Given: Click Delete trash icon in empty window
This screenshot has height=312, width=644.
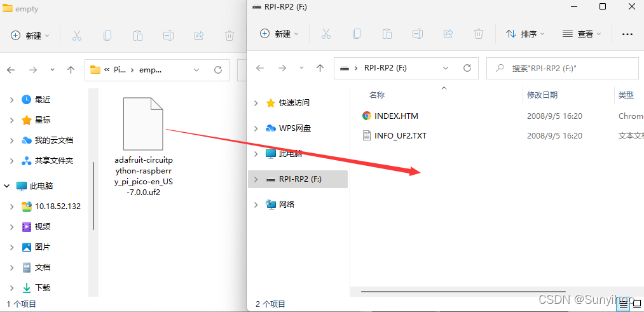Looking at the screenshot, I should tap(229, 36).
